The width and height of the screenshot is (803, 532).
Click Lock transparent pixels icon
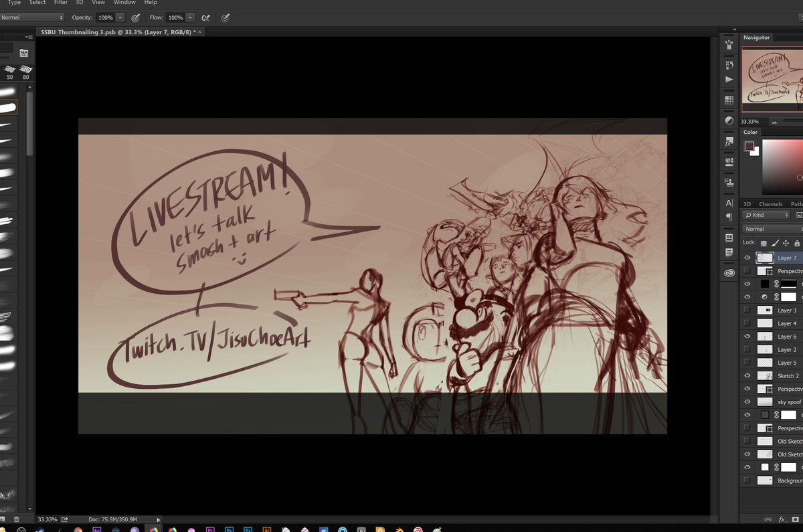point(764,243)
